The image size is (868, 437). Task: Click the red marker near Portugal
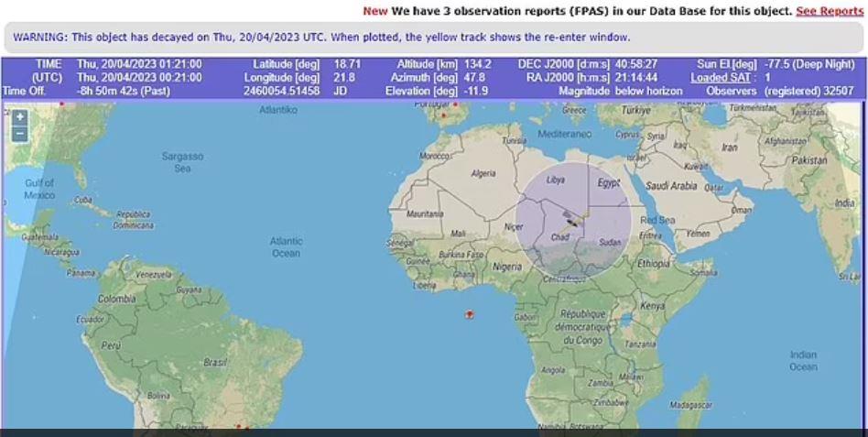[443, 115]
